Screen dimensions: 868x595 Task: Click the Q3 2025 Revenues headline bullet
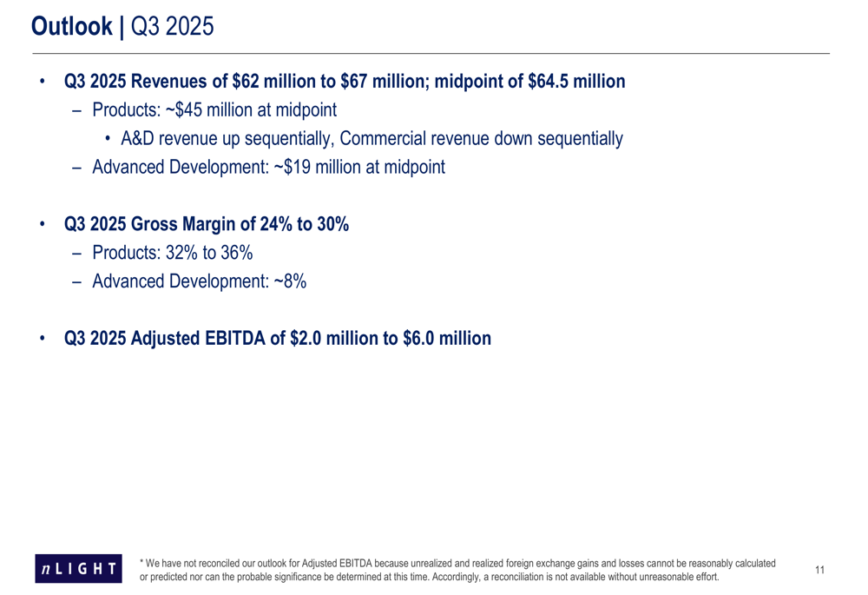click(345, 82)
